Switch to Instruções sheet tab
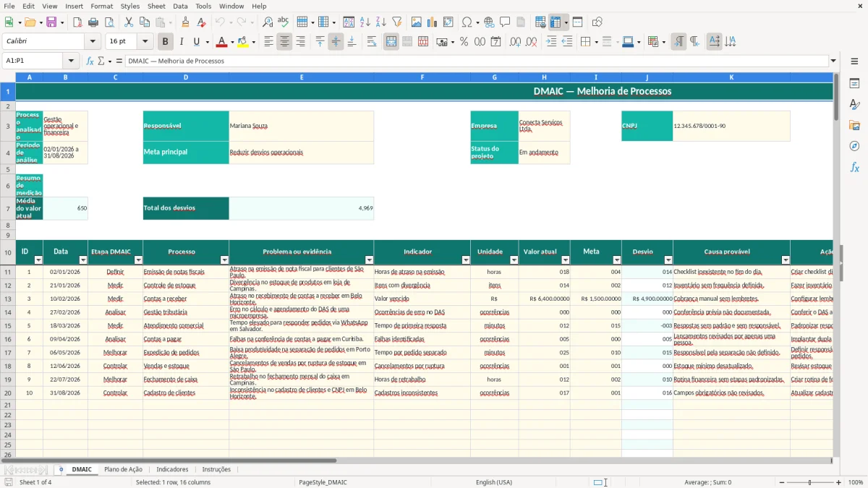Image resolution: width=868 pixels, height=488 pixels. (x=216, y=470)
